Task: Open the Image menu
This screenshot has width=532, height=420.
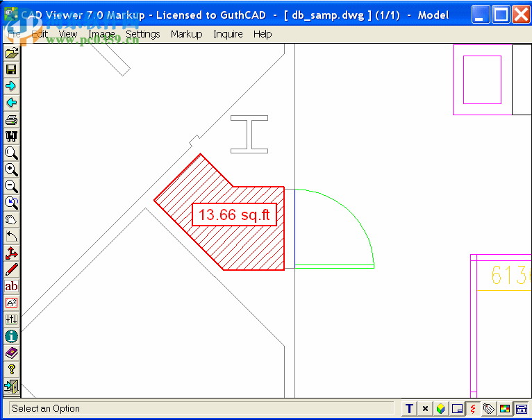Action: pos(101,34)
